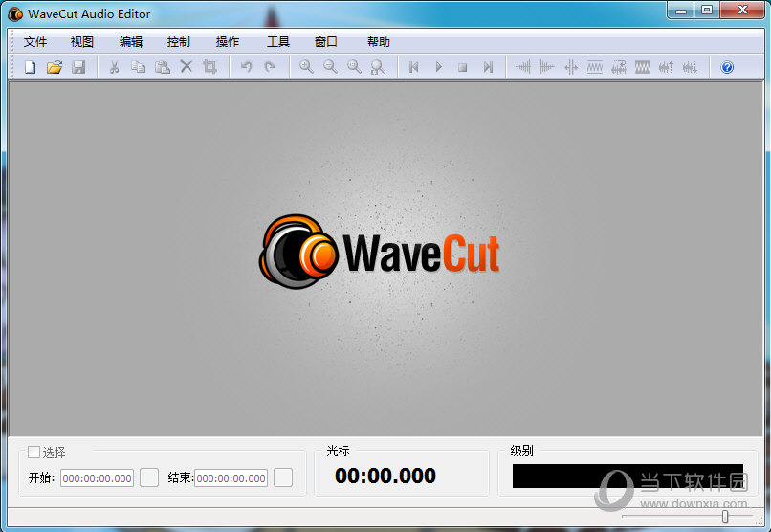This screenshot has width=771, height=532.
Task: Click the waveform icon with center split line
Action: tap(571, 67)
